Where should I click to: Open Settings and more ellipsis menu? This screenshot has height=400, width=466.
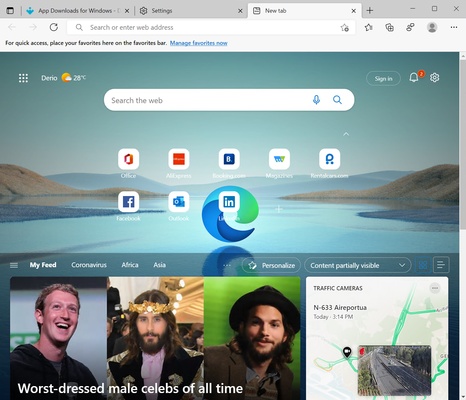pyautogui.click(x=454, y=27)
